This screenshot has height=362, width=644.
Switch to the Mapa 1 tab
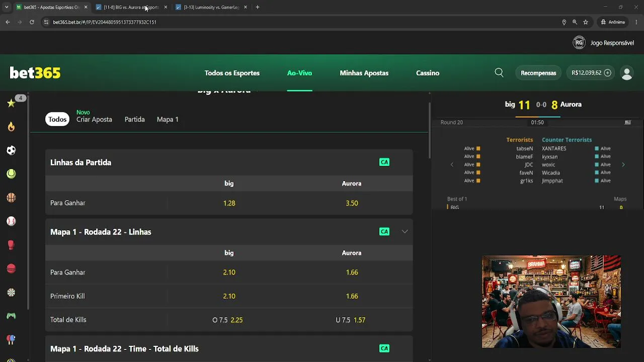[x=168, y=119]
